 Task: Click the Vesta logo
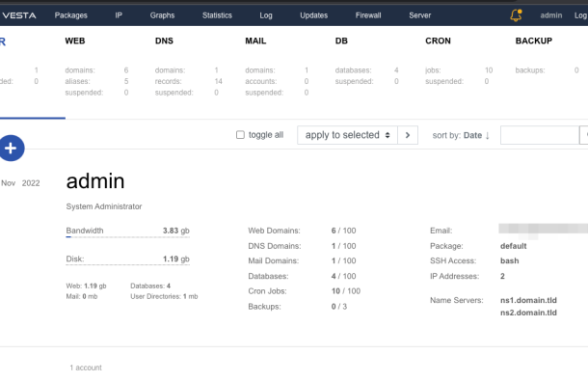(x=18, y=15)
